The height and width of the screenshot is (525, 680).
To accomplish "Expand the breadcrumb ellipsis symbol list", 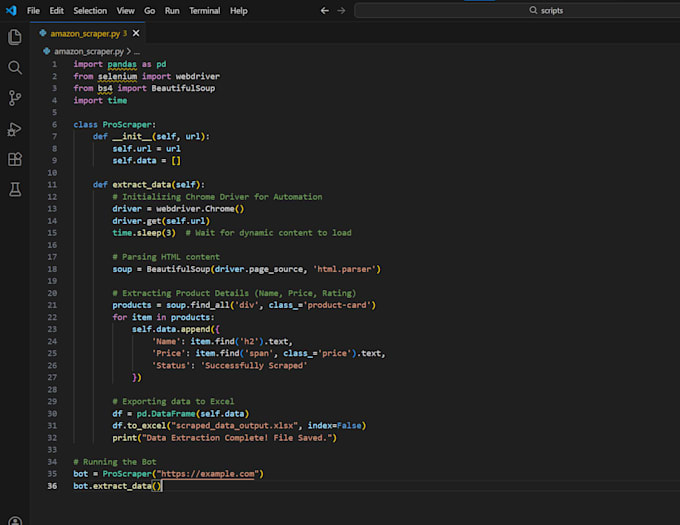I will pos(137,52).
